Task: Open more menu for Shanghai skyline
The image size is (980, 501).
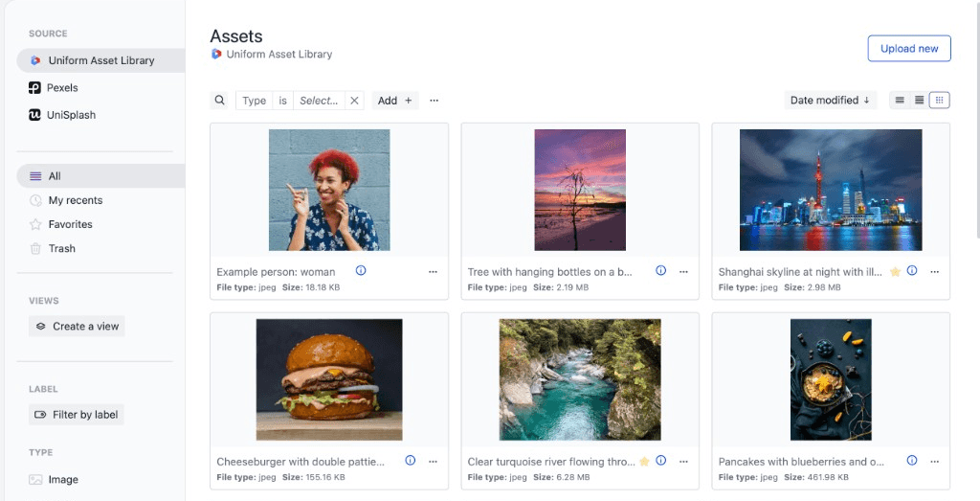Action: (x=935, y=272)
